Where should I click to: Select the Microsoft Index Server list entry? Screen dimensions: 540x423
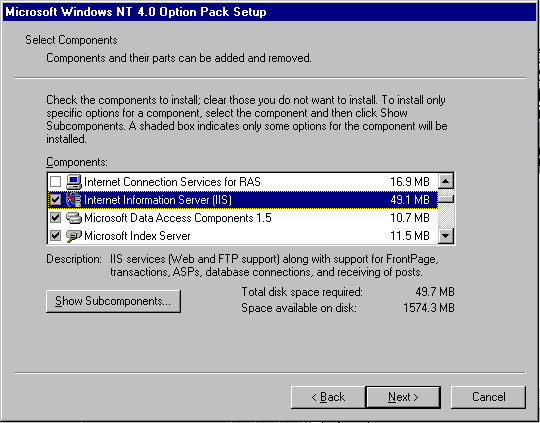click(x=242, y=236)
